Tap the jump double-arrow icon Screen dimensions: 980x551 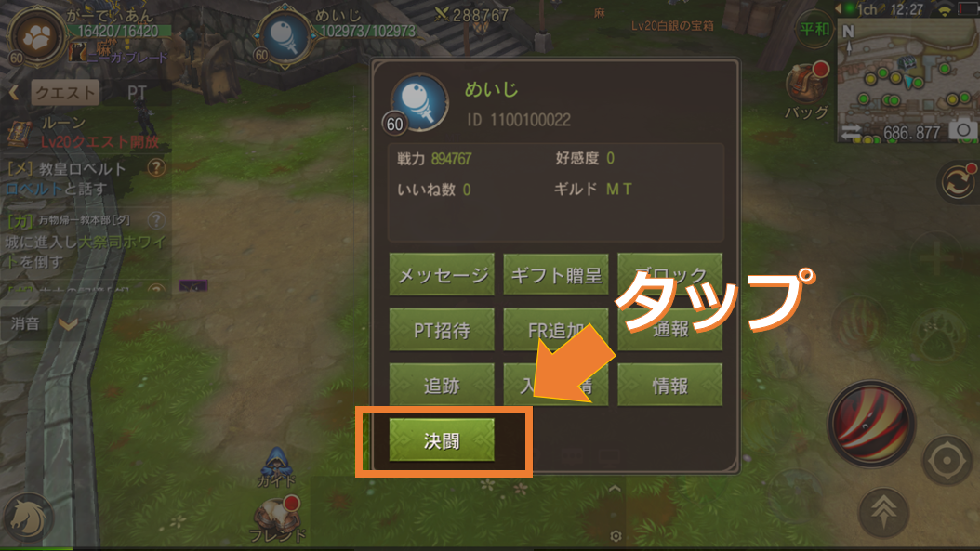(883, 512)
